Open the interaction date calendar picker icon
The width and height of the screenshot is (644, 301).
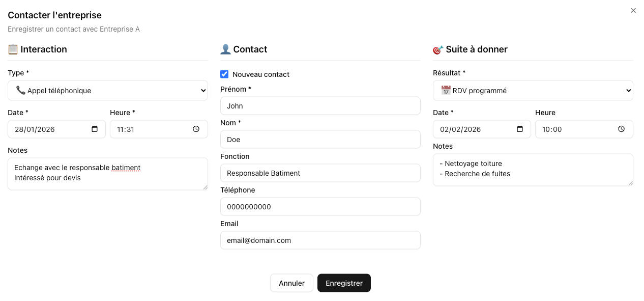click(95, 129)
